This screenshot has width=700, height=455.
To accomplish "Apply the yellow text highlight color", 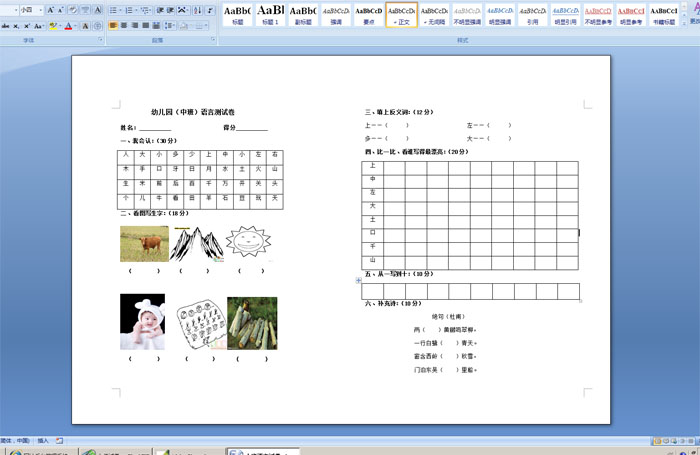I will [53, 26].
